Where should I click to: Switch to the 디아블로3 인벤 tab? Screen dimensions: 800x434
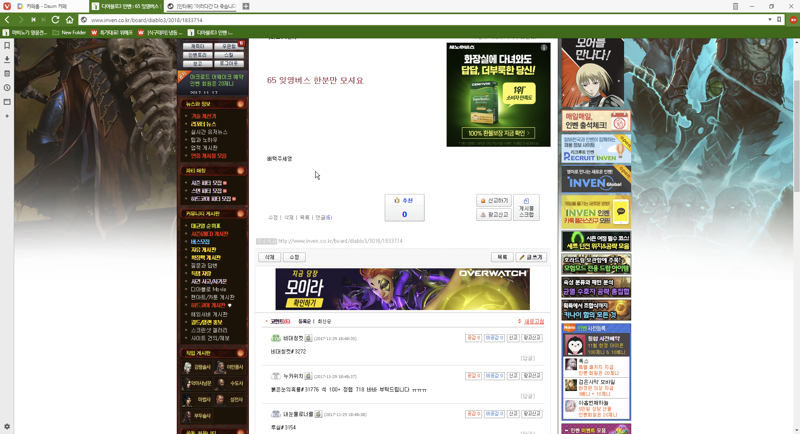pyautogui.click(x=127, y=6)
